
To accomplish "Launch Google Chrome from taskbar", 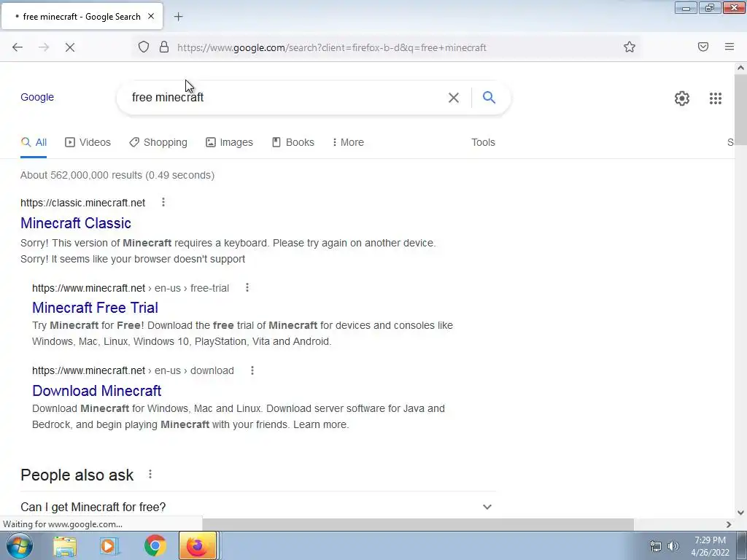I will 155,546.
